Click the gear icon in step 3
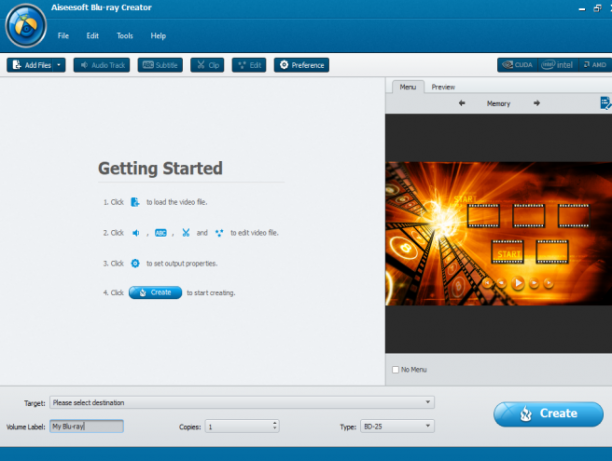The width and height of the screenshot is (612, 461). (135, 263)
